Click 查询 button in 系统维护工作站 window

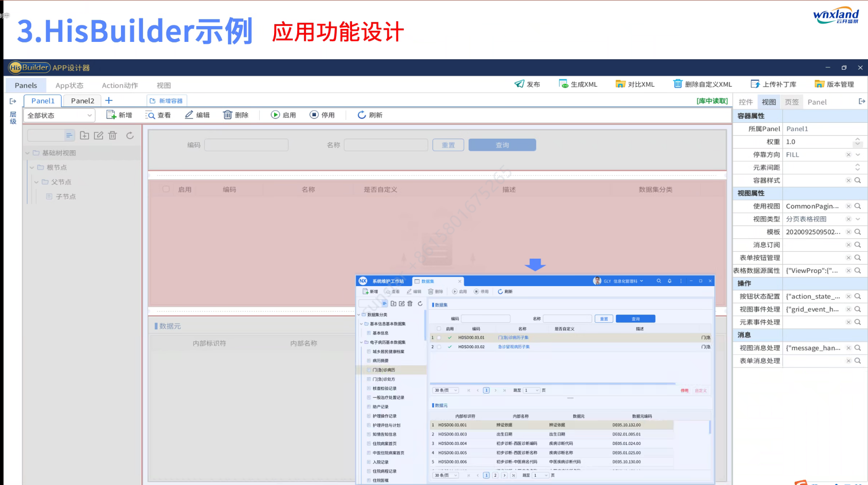click(x=636, y=319)
